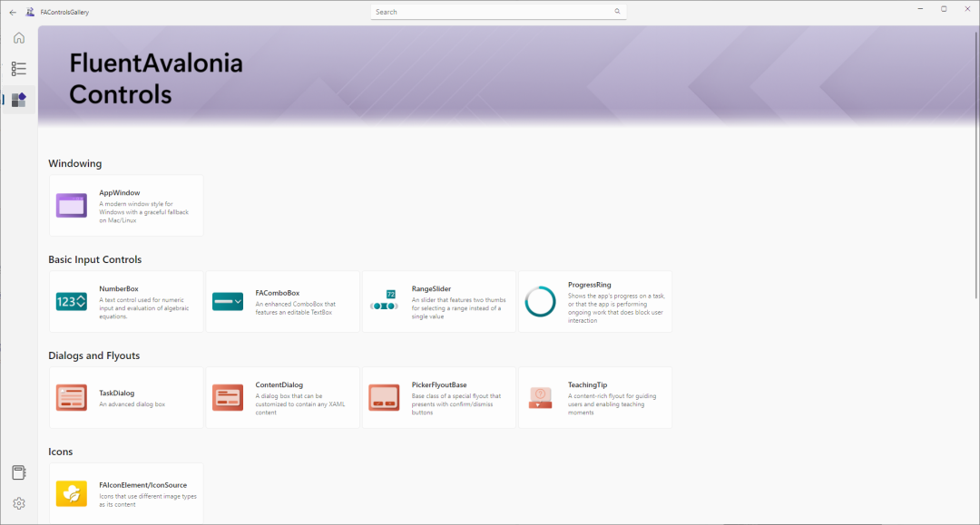Maximize the FAControlsGallery window
This screenshot has width=980, height=525.
(944, 9)
